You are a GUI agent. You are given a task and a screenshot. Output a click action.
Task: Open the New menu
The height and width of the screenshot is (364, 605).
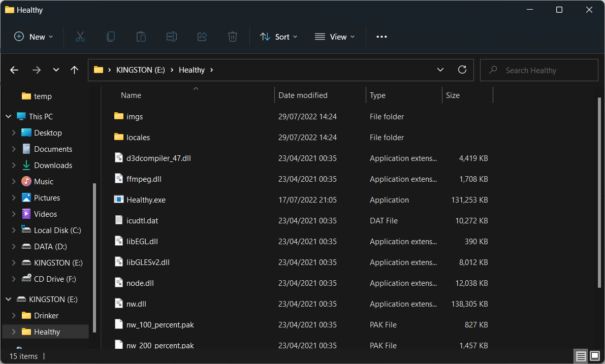[34, 36]
